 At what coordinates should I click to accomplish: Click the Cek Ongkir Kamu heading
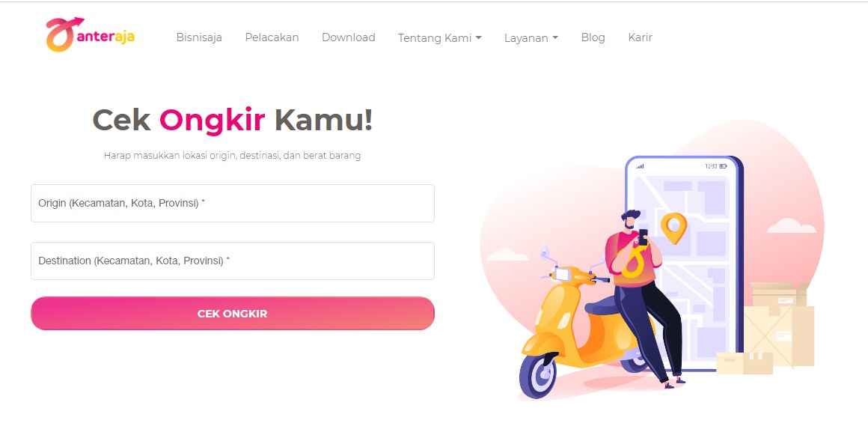point(233,120)
